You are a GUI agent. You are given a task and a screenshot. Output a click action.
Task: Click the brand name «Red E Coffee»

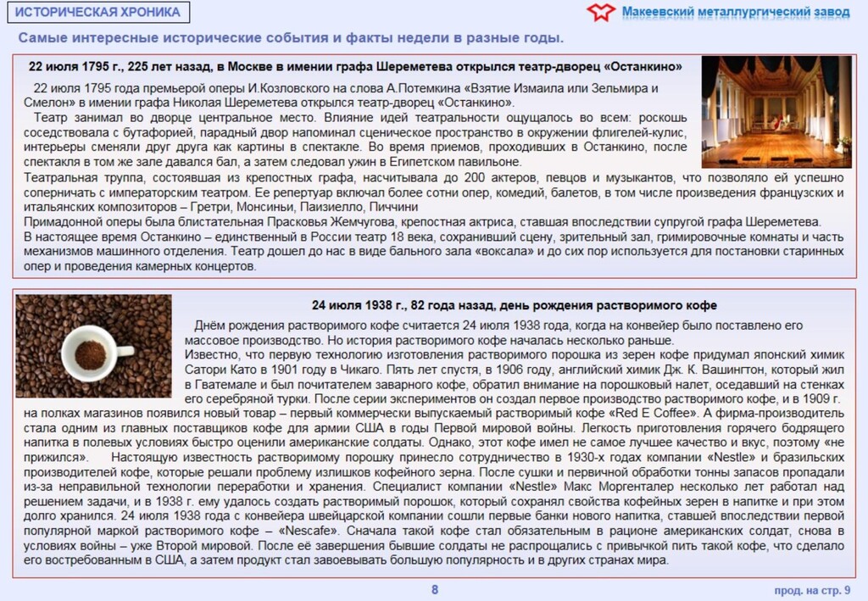(x=654, y=414)
